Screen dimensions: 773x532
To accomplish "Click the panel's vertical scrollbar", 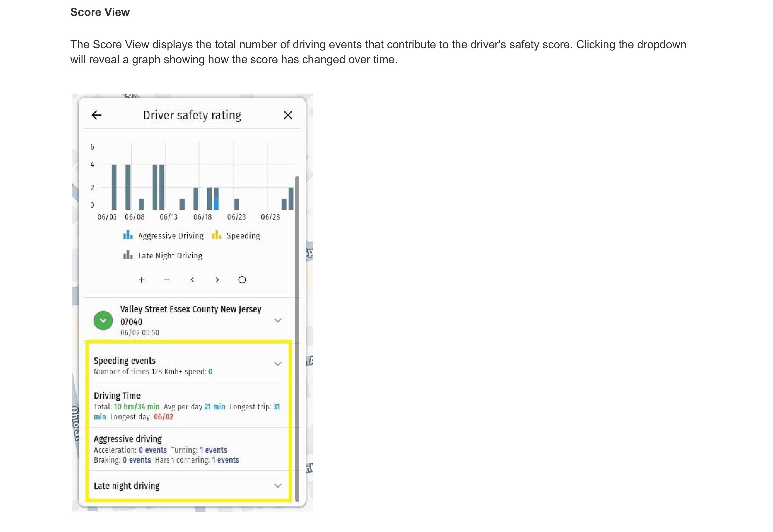I will tap(297, 333).
